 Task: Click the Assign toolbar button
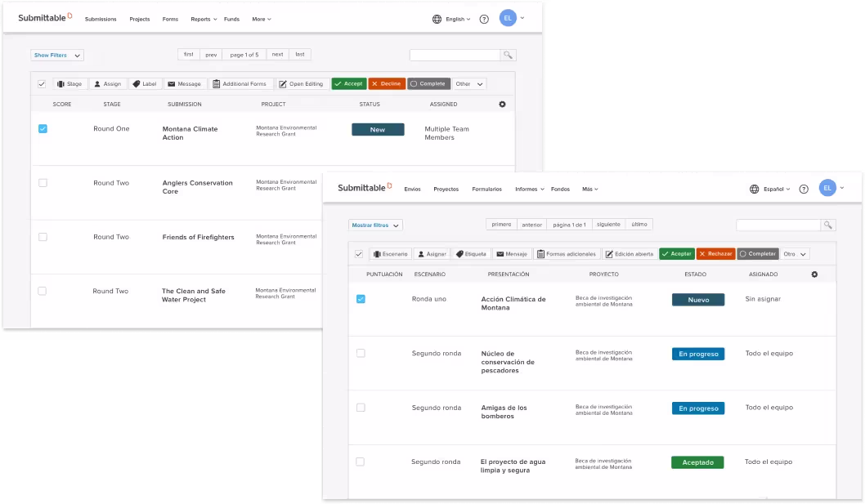[x=108, y=84]
